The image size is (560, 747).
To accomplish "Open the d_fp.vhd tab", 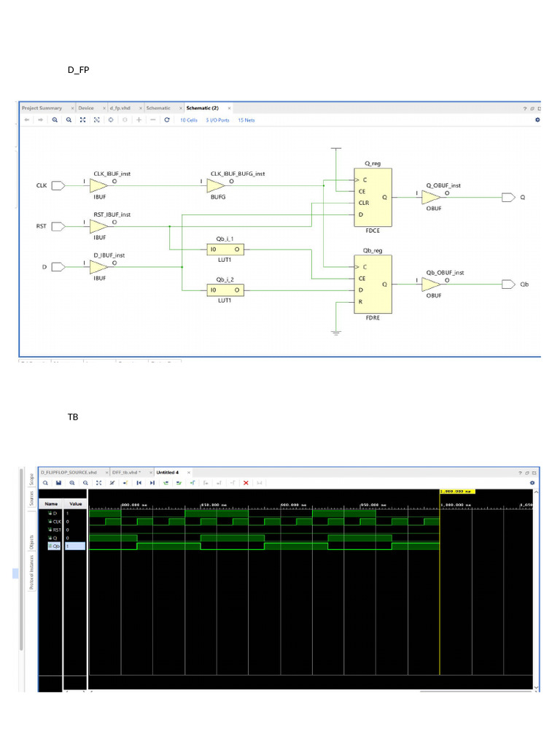I will pos(120,108).
